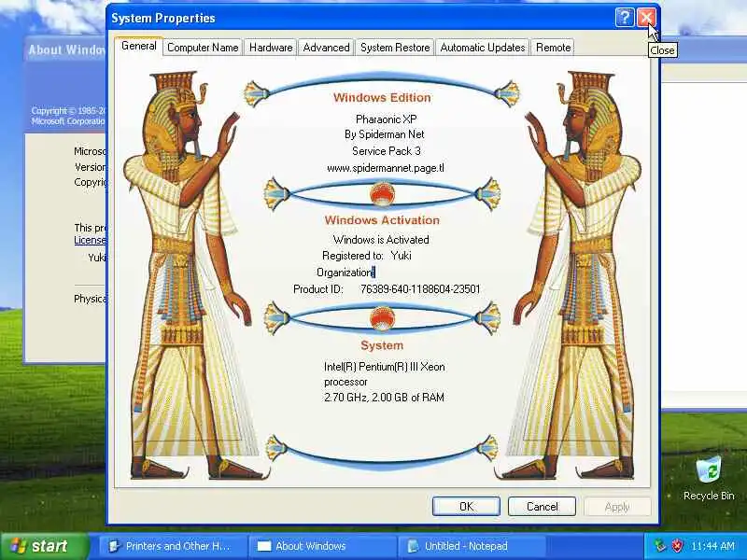The width and height of the screenshot is (747, 560).
Task: Click the Organization label
Action: coord(345,273)
